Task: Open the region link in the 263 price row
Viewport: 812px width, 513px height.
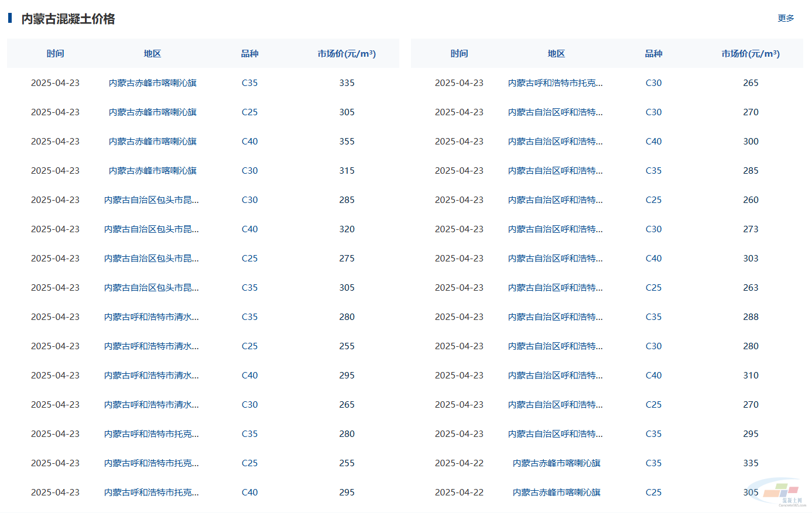Action: coord(555,288)
